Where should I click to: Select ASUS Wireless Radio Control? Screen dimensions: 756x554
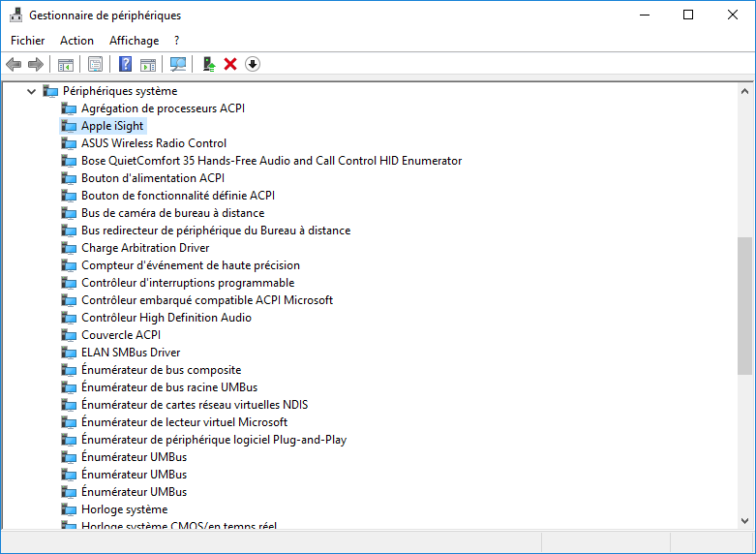click(154, 143)
